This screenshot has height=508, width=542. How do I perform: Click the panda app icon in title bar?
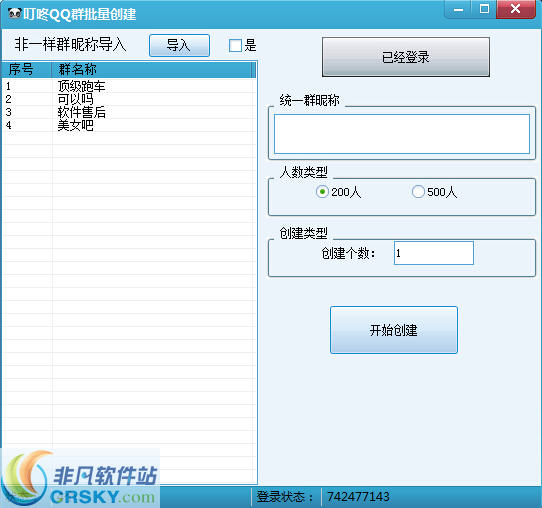click(15, 13)
